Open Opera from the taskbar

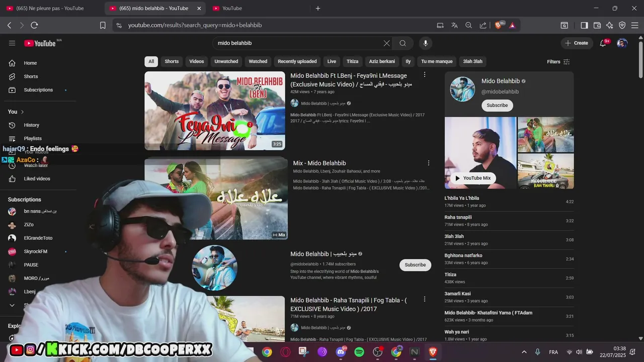(285, 352)
